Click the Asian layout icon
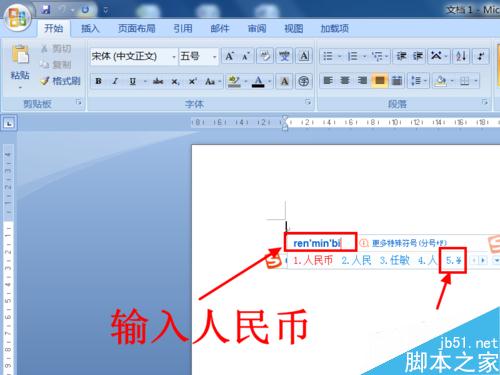The height and width of the screenshot is (375, 500). (436, 56)
